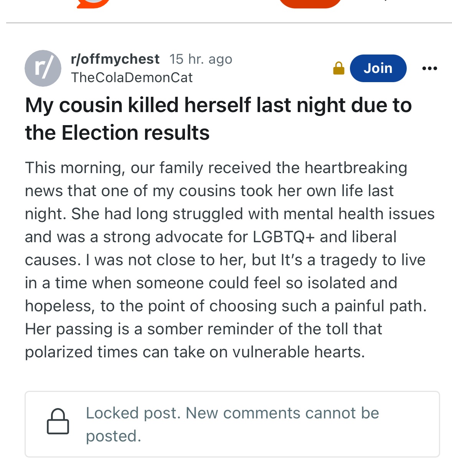Click the 'Locked post' notice text

232,413
